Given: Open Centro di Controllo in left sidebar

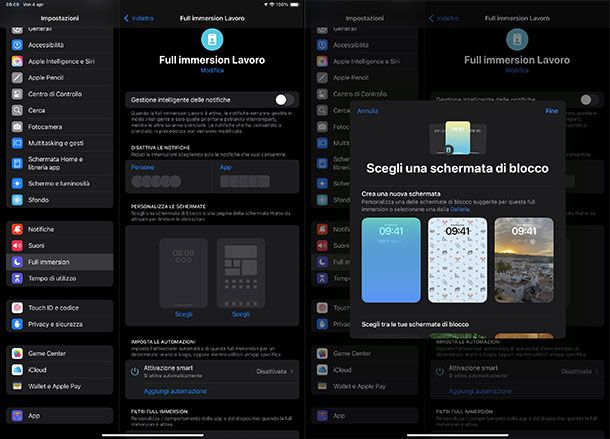Looking at the screenshot, I should pyautogui.click(x=60, y=94).
